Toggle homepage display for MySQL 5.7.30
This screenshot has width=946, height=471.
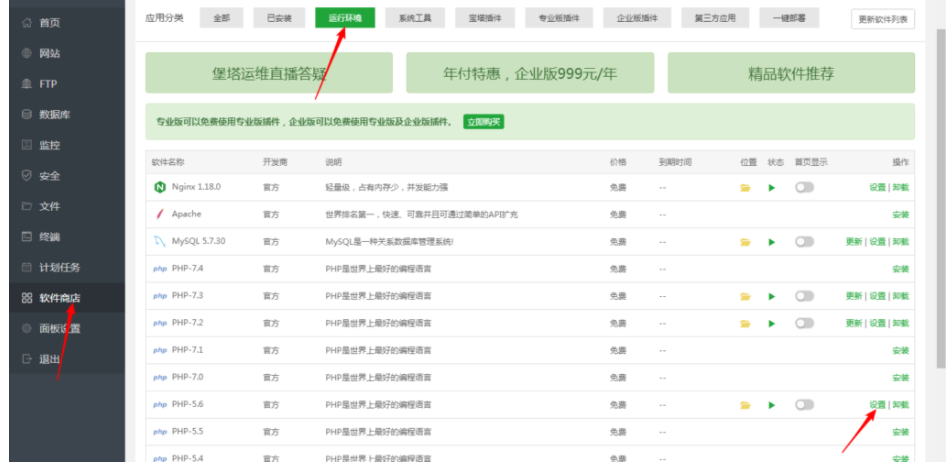[804, 242]
